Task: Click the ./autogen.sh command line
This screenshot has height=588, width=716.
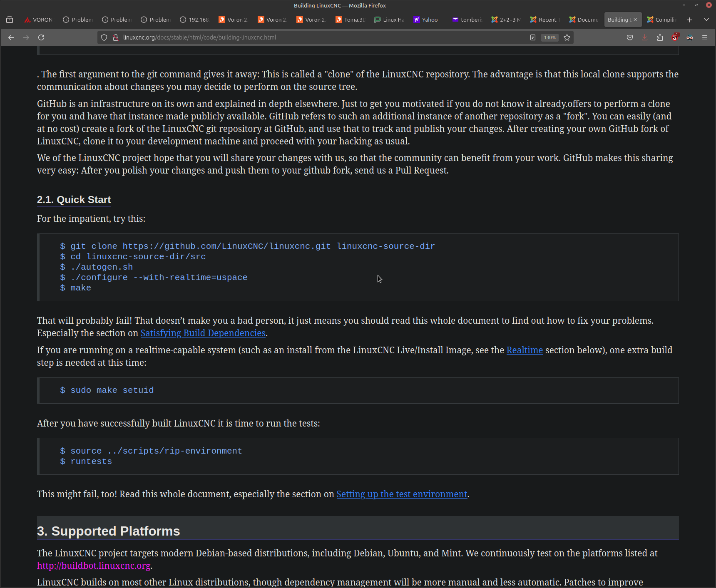Action: (x=96, y=267)
